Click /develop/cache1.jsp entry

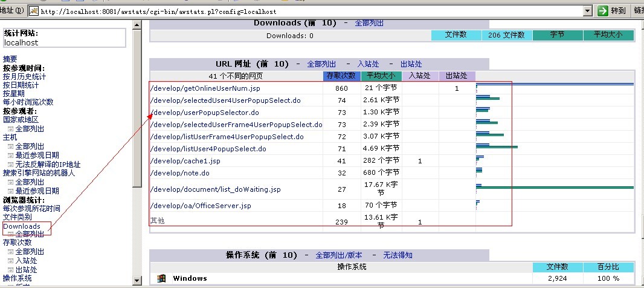185,162
